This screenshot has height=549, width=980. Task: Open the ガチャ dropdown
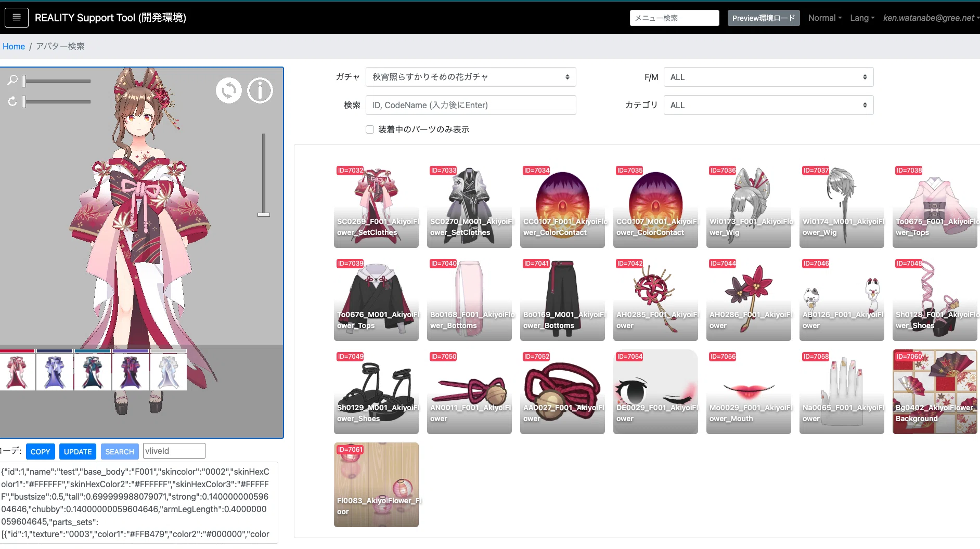(x=471, y=77)
